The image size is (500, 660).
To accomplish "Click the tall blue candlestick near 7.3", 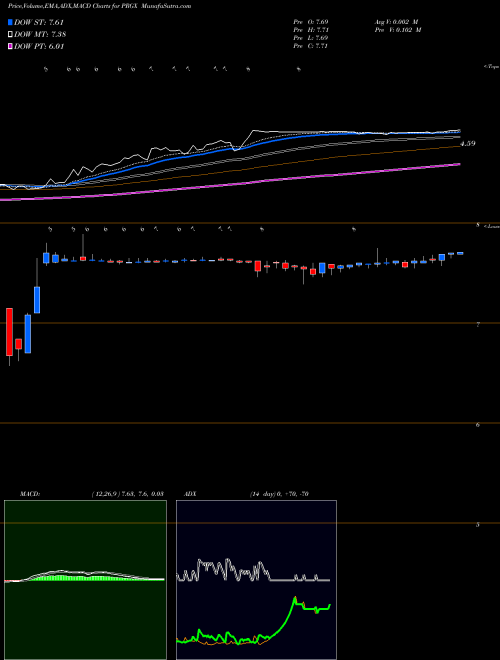I will tap(37, 300).
